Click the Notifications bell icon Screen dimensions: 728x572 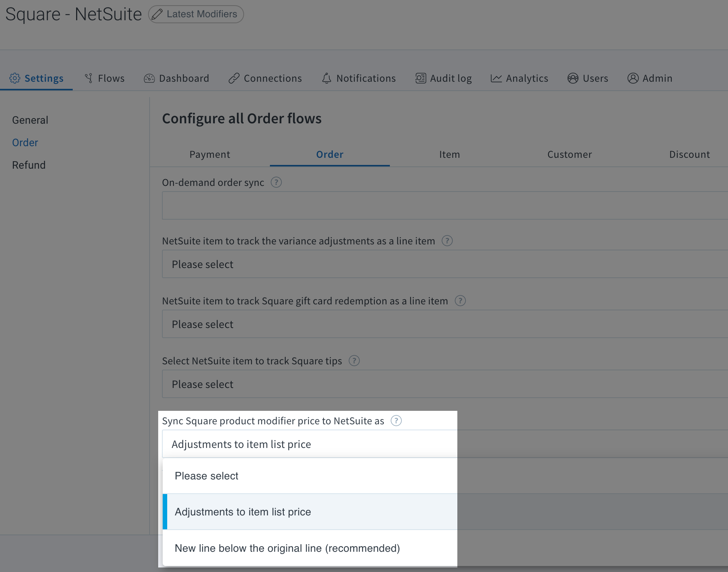[327, 78]
